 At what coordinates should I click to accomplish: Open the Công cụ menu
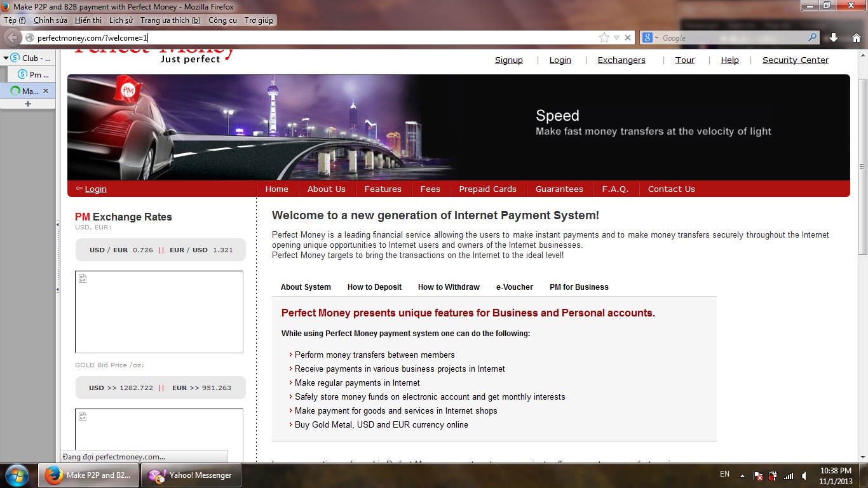[222, 20]
